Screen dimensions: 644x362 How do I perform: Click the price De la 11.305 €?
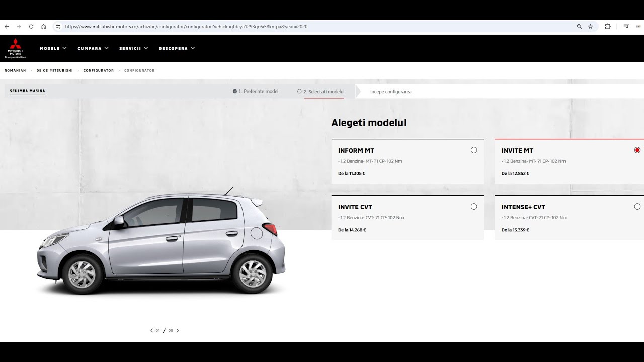pyautogui.click(x=352, y=174)
